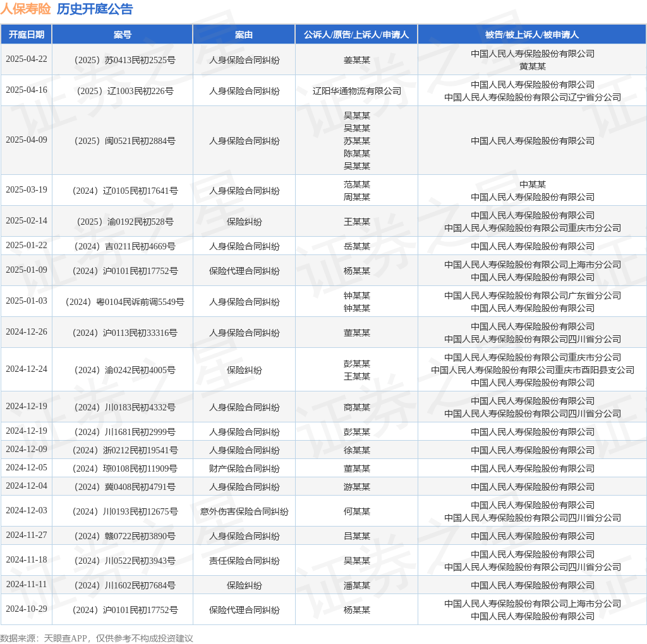Select date cell 2025-01-22

(27, 246)
